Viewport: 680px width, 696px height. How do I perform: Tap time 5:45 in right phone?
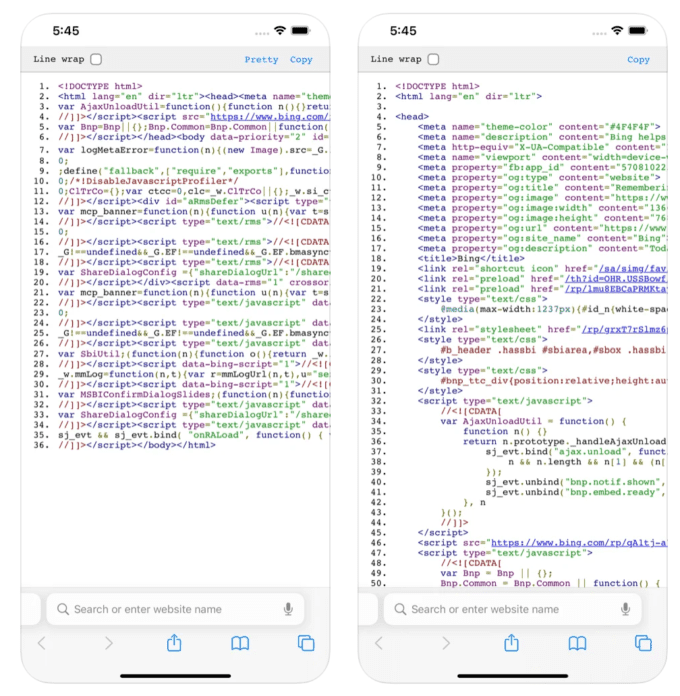click(403, 31)
